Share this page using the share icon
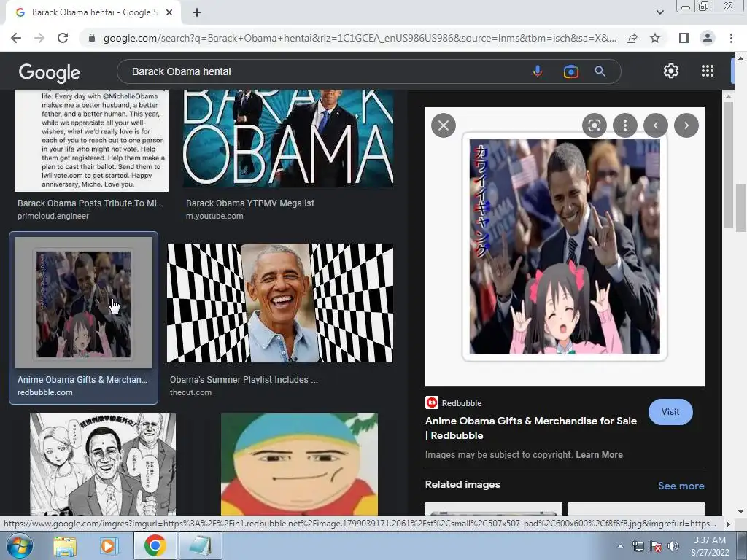 [632, 38]
